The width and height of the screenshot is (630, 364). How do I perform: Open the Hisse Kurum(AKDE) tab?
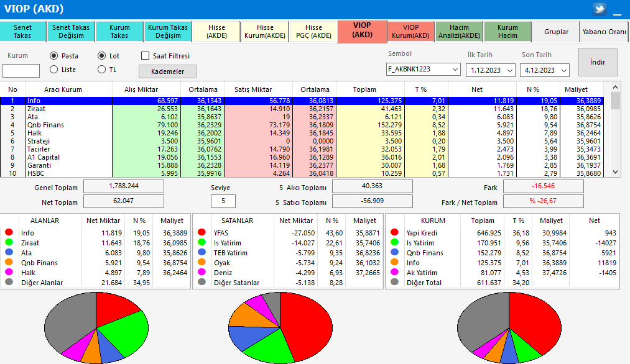pos(265,32)
